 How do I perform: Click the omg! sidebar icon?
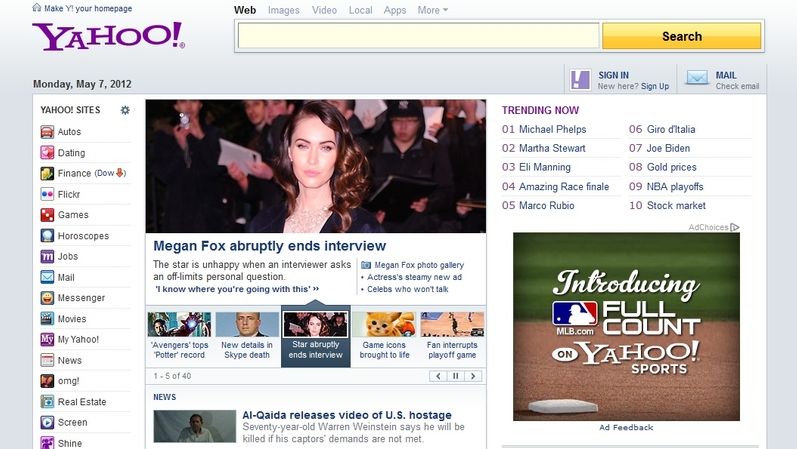[x=47, y=381]
